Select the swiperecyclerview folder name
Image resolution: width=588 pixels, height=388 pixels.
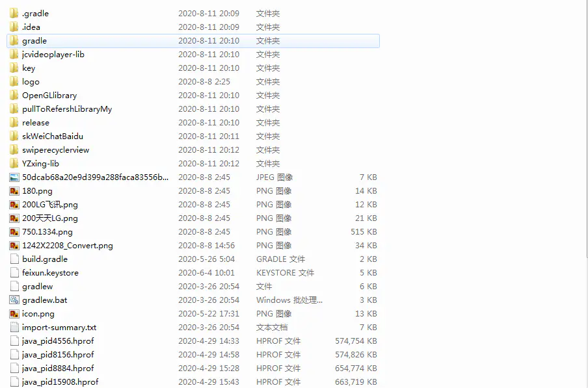55,150
